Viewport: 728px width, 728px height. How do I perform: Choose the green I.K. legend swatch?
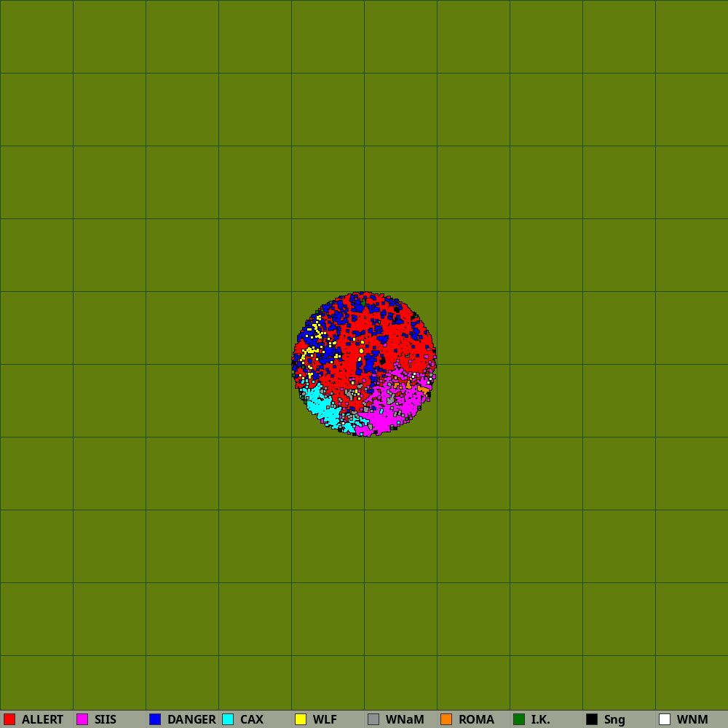click(519, 719)
